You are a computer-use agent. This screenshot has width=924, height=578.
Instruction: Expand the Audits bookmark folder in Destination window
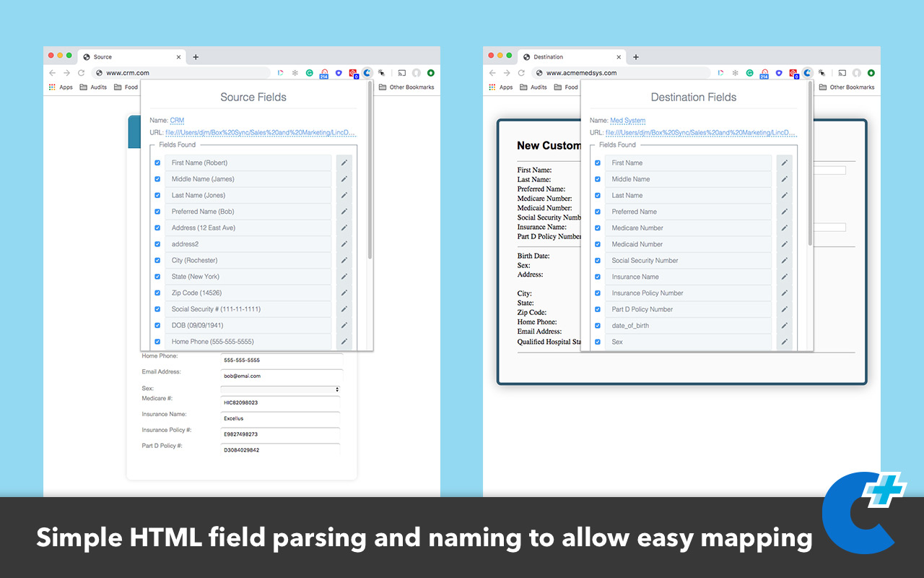point(533,87)
